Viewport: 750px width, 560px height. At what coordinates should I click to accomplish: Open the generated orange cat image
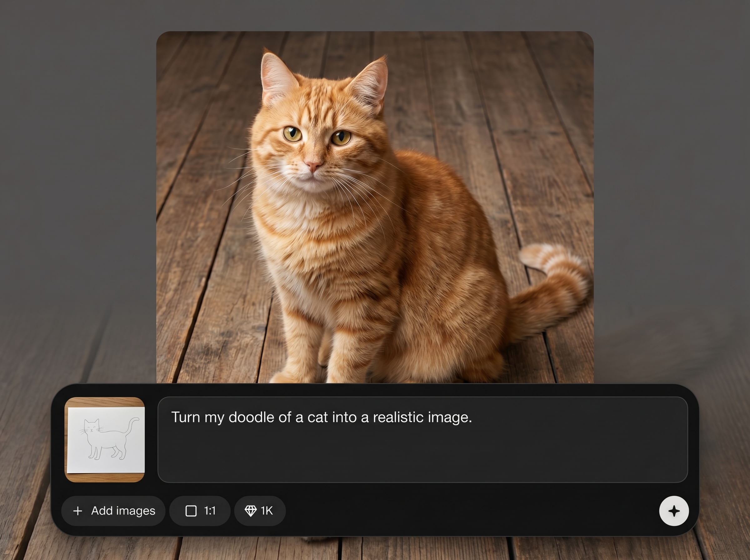(375, 207)
